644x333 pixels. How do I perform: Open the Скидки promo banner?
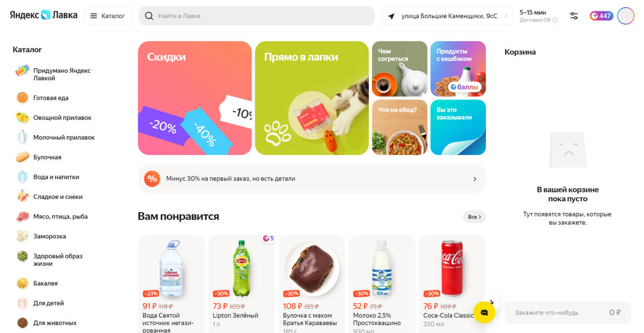pos(195,98)
